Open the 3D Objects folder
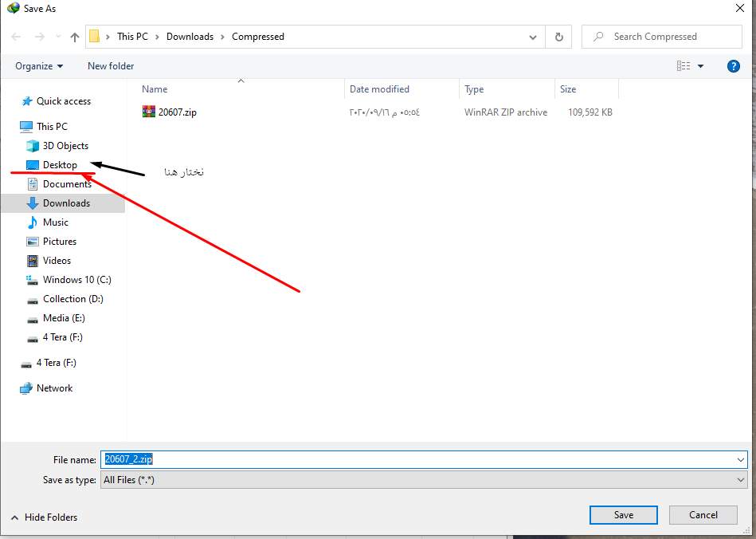Screen dimensions: 756x539 click(x=65, y=146)
